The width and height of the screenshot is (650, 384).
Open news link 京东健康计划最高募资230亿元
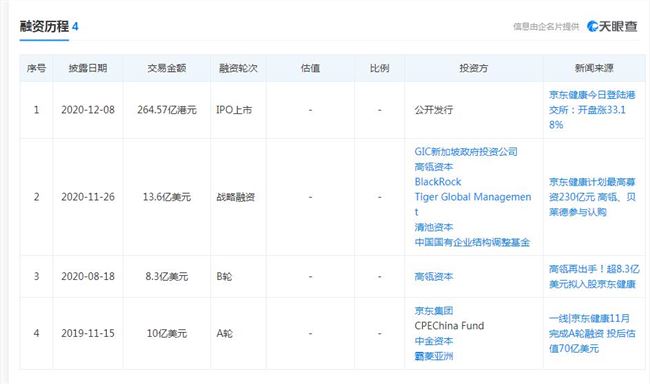[x=592, y=197]
